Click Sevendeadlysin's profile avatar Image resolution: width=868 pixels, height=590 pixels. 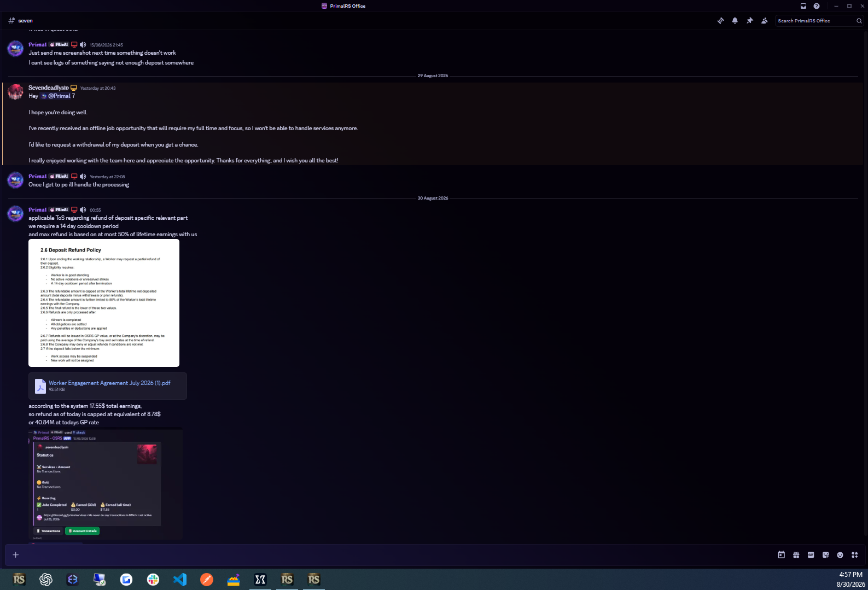pyautogui.click(x=15, y=92)
